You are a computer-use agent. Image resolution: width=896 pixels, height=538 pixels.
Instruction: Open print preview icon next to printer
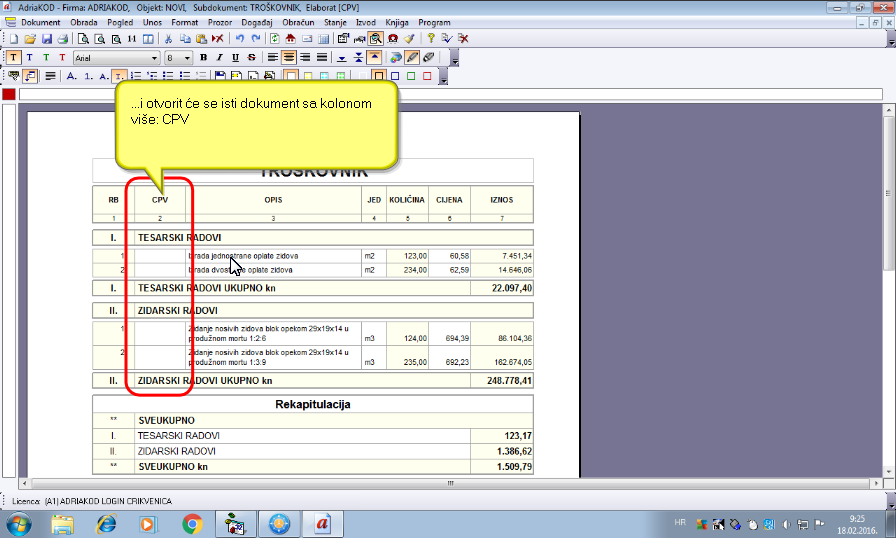click(x=83, y=39)
